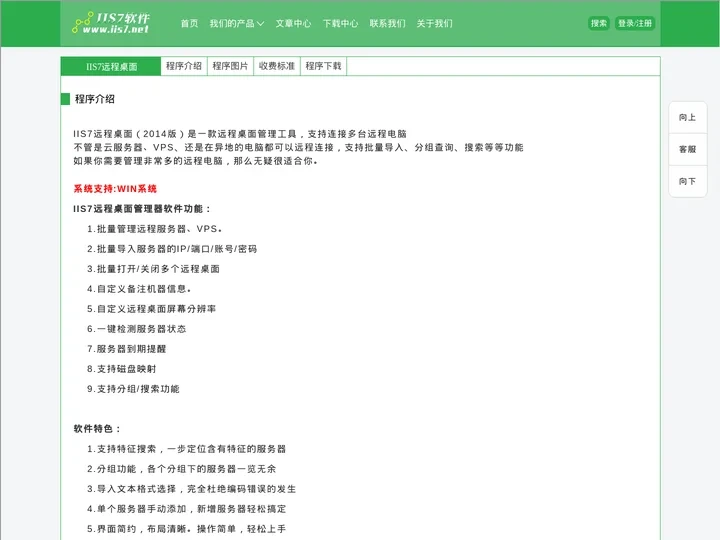Click list item 自定义备注机器信息
The image size is (720, 540).
(139, 289)
